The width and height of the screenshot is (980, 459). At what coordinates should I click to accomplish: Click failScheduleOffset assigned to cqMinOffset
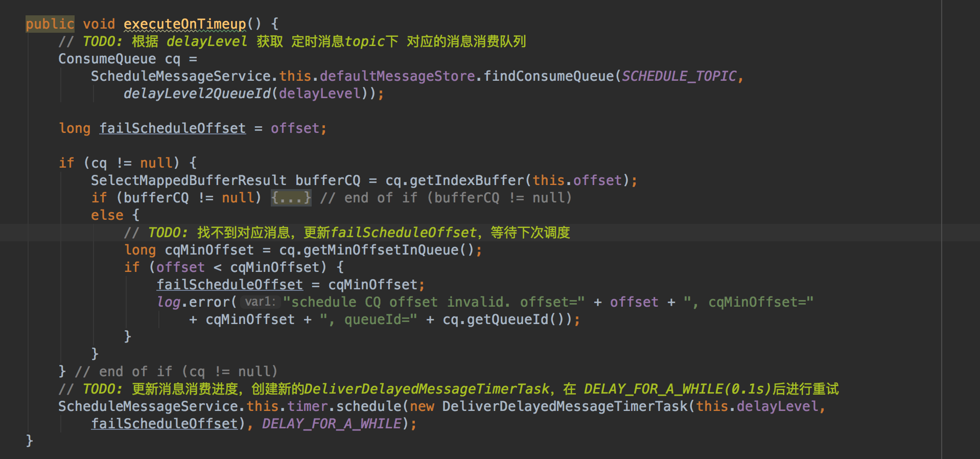[230, 285]
